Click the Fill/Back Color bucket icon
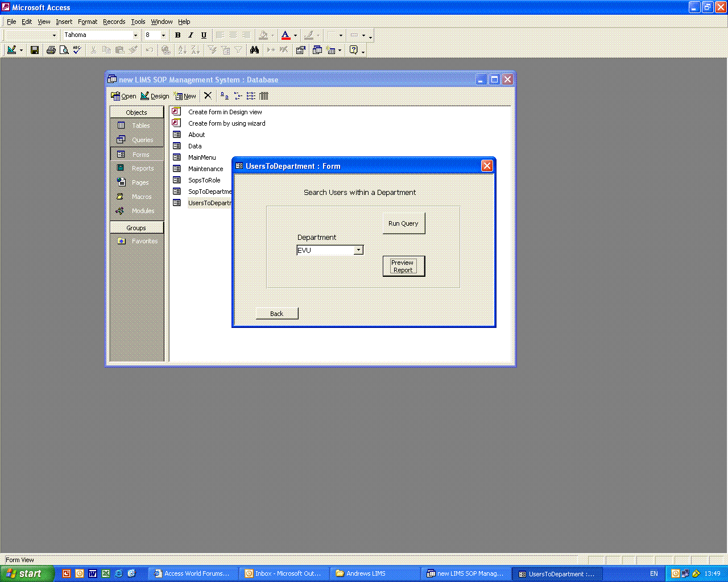728x582 pixels. tap(263, 35)
